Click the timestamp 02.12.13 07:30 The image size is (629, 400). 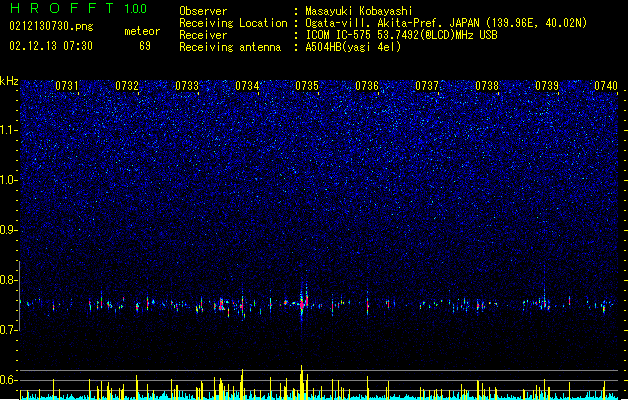click(51, 45)
